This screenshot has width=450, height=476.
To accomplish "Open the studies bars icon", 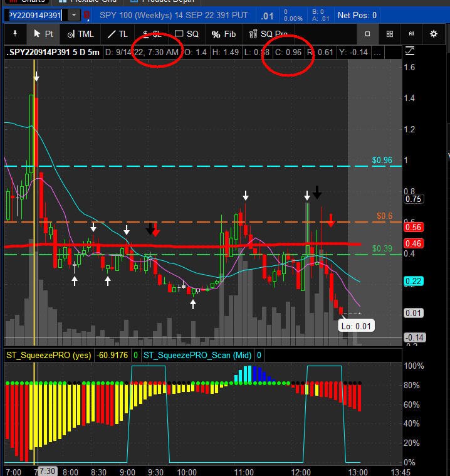I will [412, 34].
